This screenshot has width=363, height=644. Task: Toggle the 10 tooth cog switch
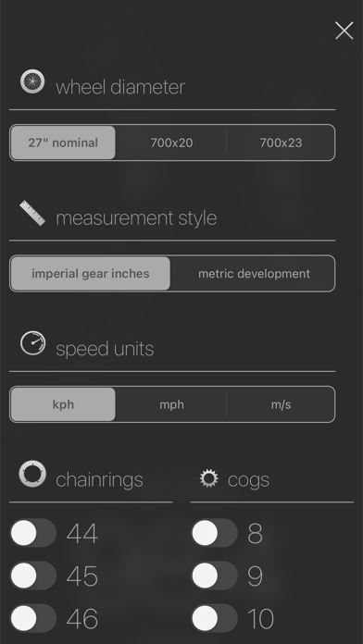(x=214, y=618)
